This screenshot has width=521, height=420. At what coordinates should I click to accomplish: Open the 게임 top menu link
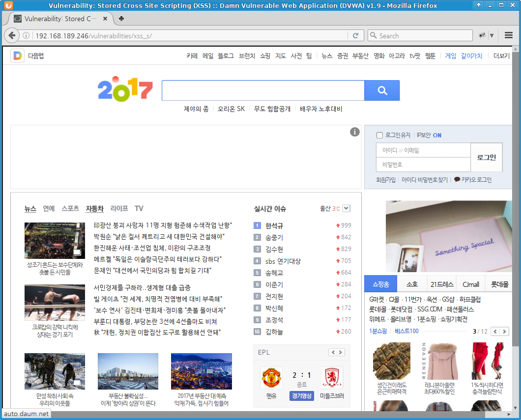click(x=451, y=56)
